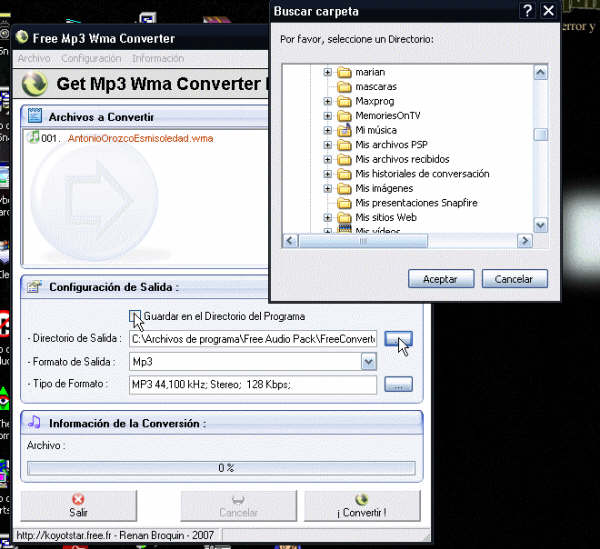Screen dimensions: 600x549
Task: Click the MemoriesOnTV folder icon
Action: (344, 116)
